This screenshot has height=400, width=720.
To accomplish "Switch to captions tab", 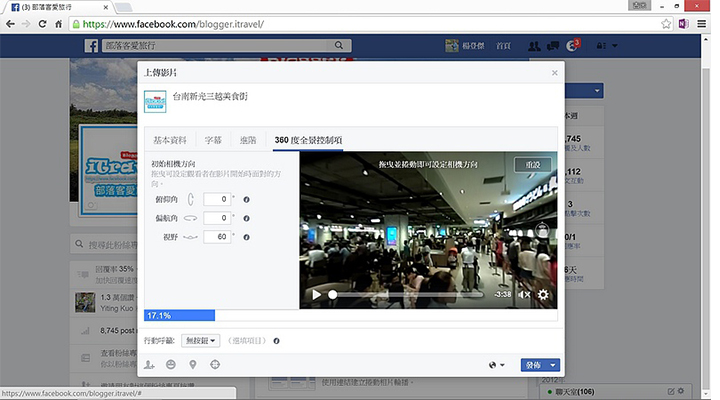I will tap(213, 140).
